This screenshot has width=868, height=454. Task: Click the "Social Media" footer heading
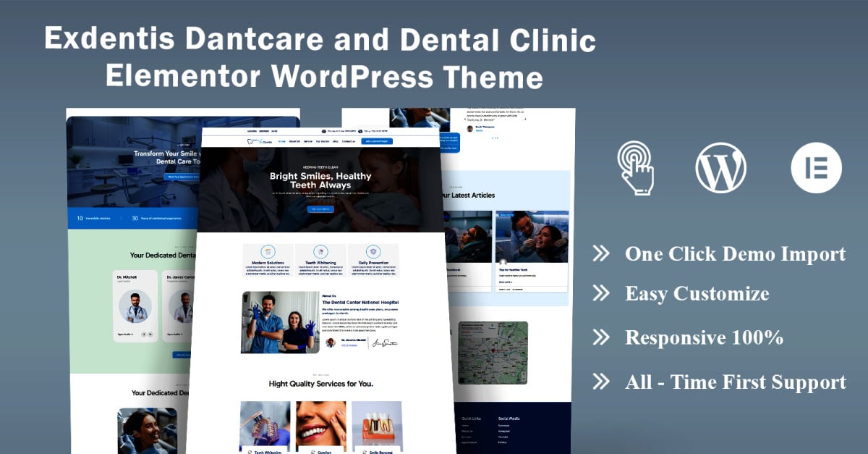pyautogui.click(x=509, y=419)
